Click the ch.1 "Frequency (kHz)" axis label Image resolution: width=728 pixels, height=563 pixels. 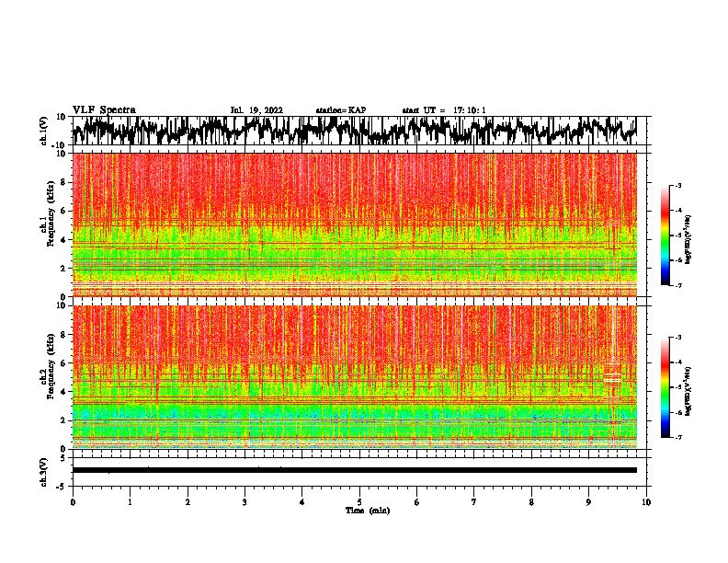click(51, 213)
